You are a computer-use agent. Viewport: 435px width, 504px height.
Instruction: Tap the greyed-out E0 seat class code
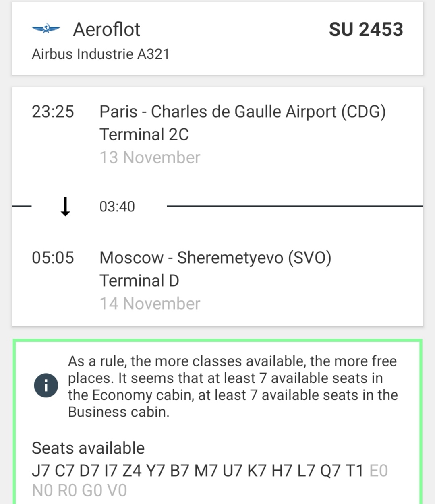[x=379, y=471]
